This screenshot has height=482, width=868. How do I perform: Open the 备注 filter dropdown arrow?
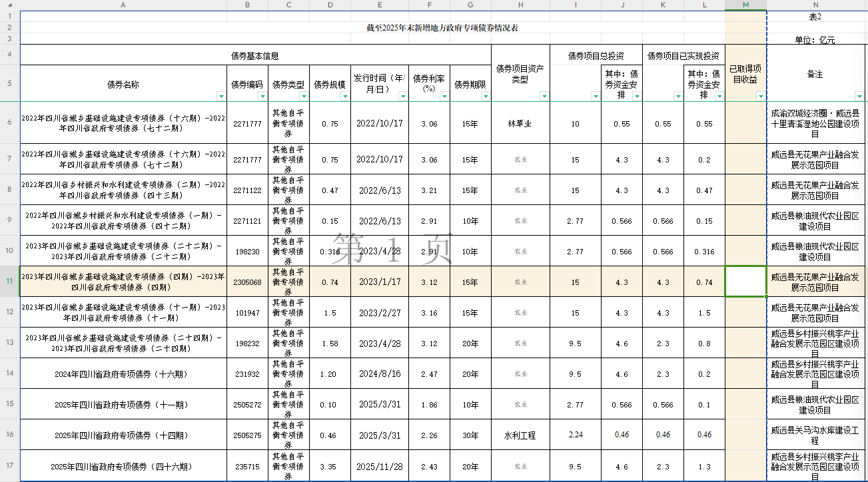[x=859, y=97]
